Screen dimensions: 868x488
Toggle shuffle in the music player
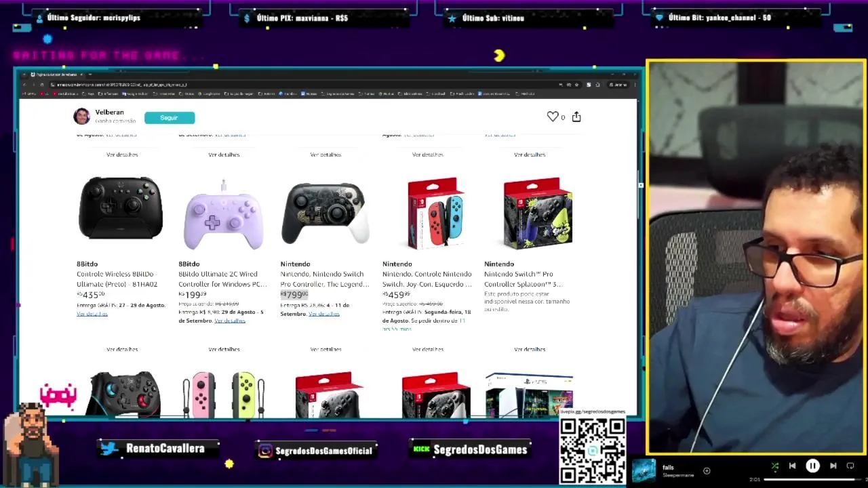point(775,466)
